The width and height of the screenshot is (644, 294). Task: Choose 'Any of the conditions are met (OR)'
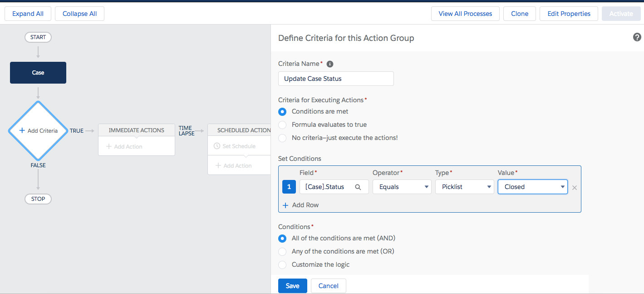(282, 251)
